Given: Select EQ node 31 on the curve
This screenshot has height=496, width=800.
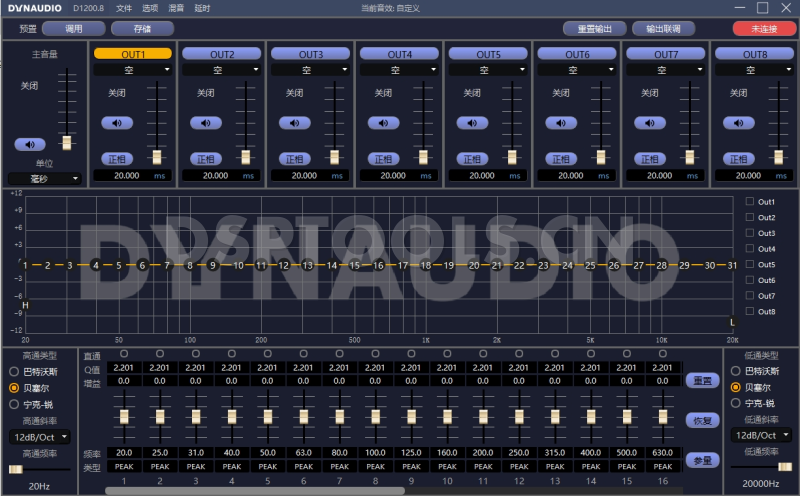Looking at the screenshot, I should click(x=732, y=265).
